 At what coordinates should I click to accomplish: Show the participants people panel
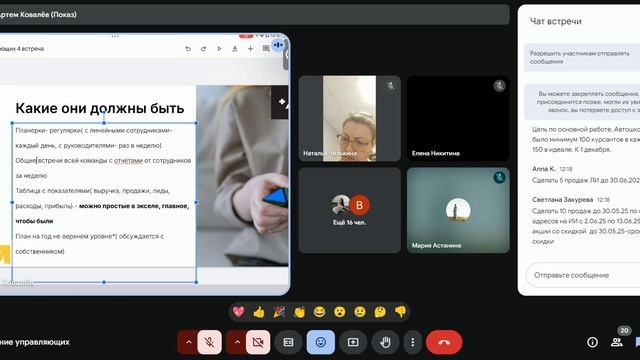coord(616,342)
